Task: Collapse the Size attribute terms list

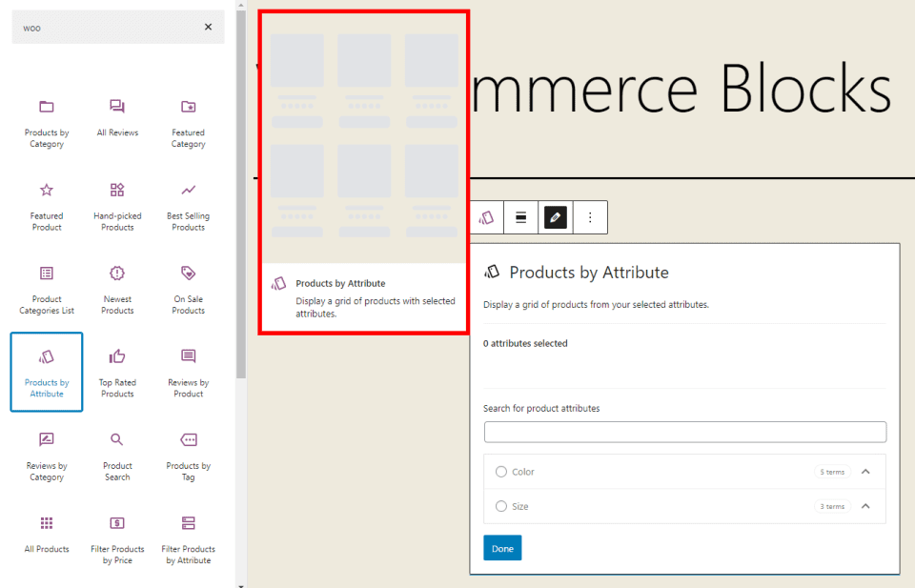Action: click(x=865, y=506)
